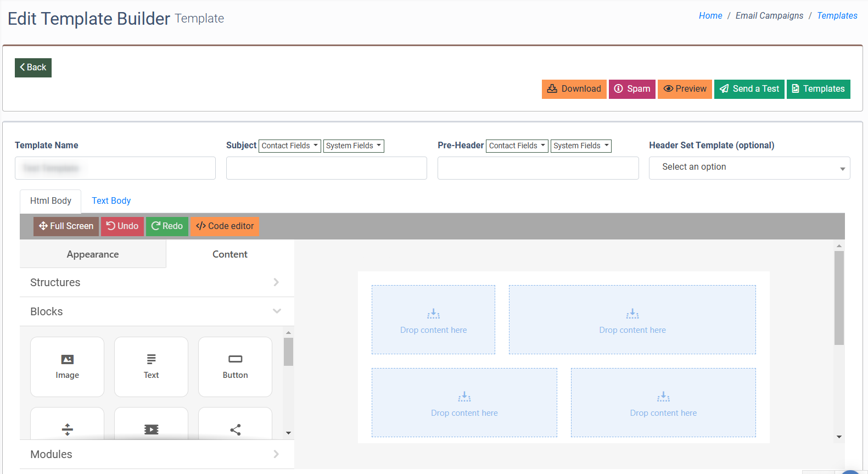
Task: Open the Templates breadcrumb link
Action: point(837,16)
